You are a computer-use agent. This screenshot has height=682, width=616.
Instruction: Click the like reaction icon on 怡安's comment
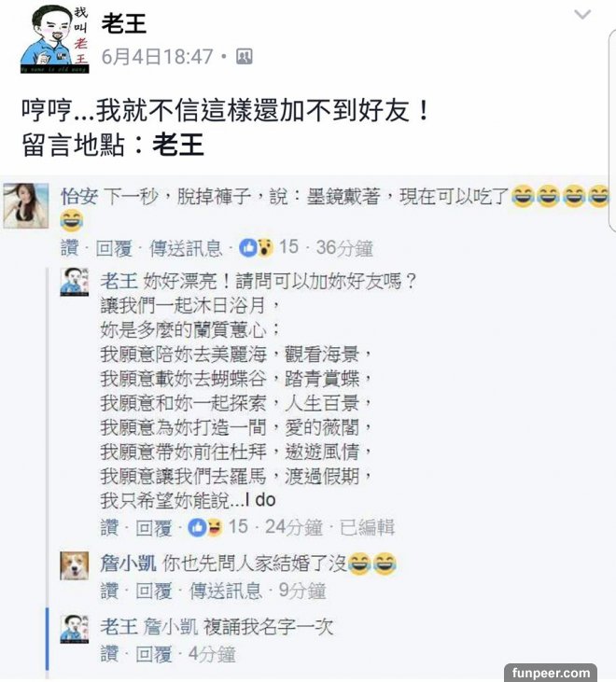pyautogui.click(x=248, y=248)
